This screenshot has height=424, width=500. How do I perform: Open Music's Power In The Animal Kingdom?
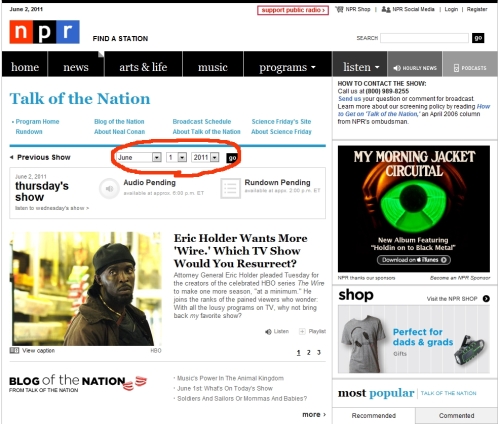[x=230, y=378]
